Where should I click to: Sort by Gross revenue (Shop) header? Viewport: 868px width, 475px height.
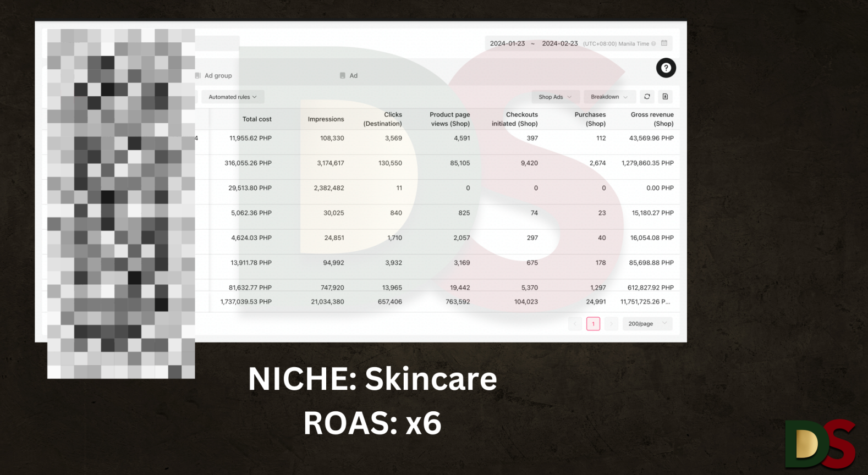[x=652, y=119]
